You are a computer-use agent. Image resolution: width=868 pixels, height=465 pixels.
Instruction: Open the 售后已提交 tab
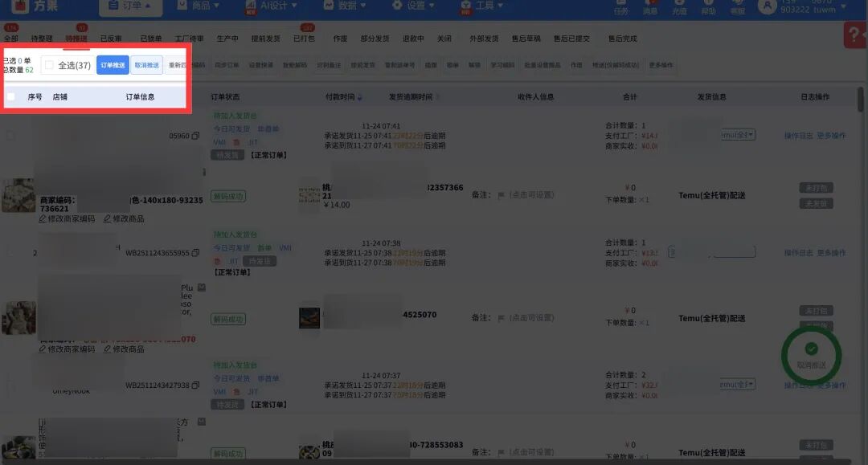[x=571, y=39]
